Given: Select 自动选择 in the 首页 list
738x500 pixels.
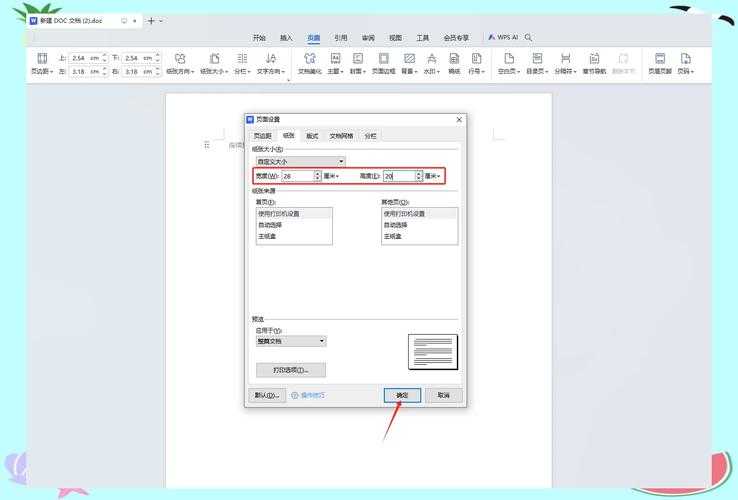Looking at the screenshot, I should point(270,225).
